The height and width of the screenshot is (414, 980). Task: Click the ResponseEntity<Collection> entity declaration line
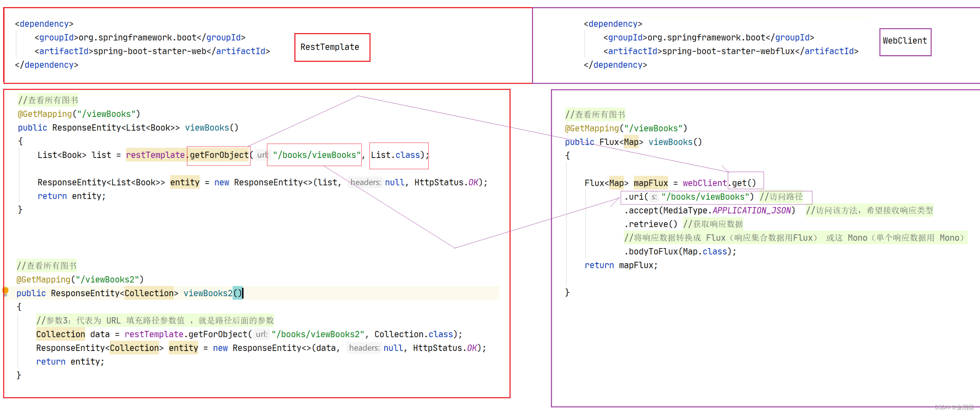coord(261,348)
